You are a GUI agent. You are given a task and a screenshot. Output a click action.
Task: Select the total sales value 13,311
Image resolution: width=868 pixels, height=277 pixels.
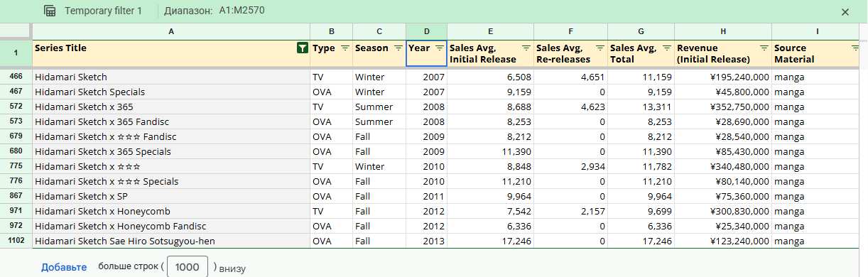tap(641, 107)
